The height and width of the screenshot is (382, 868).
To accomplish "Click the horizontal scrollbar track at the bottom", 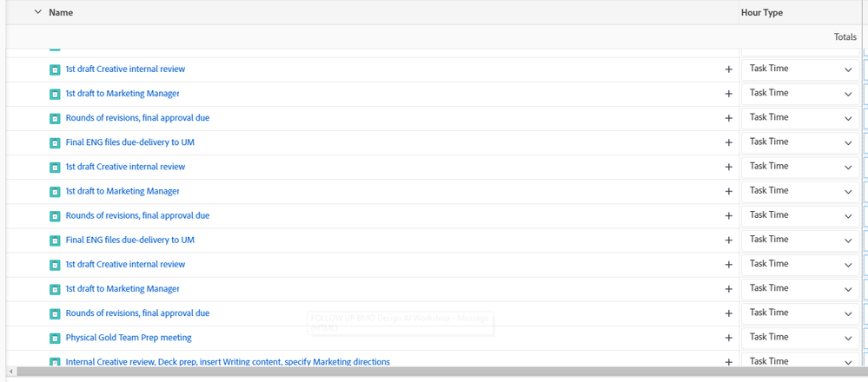I will pos(434,372).
